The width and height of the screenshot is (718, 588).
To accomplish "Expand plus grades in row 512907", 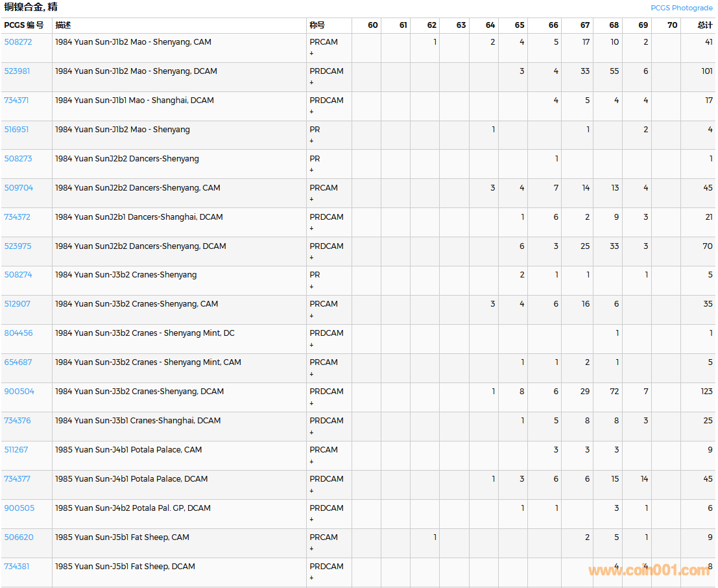I will 311,316.
